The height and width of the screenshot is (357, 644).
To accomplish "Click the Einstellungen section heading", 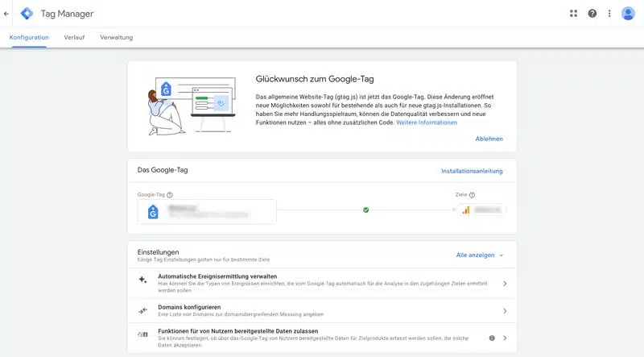I will point(158,252).
